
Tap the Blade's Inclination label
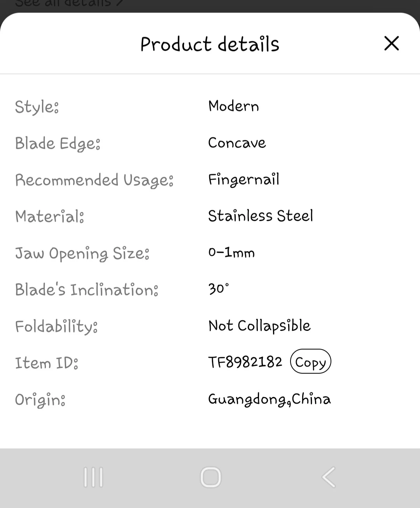(x=87, y=290)
